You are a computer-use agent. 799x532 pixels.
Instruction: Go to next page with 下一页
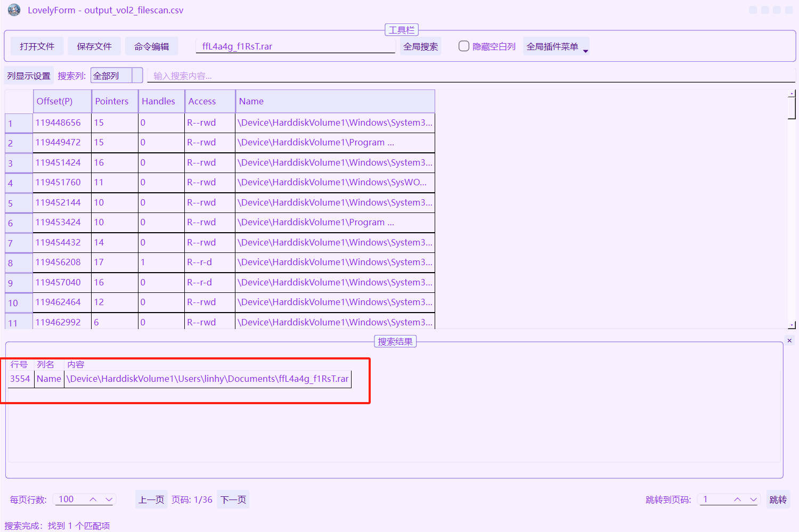(x=233, y=500)
